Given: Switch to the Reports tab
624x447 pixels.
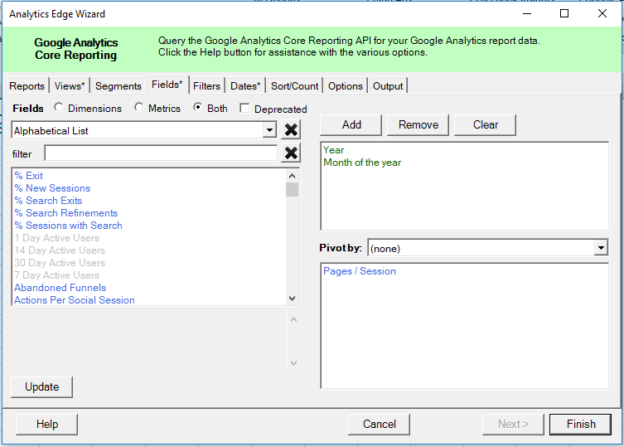Looking at the screenshot, I should coord(27,86).
